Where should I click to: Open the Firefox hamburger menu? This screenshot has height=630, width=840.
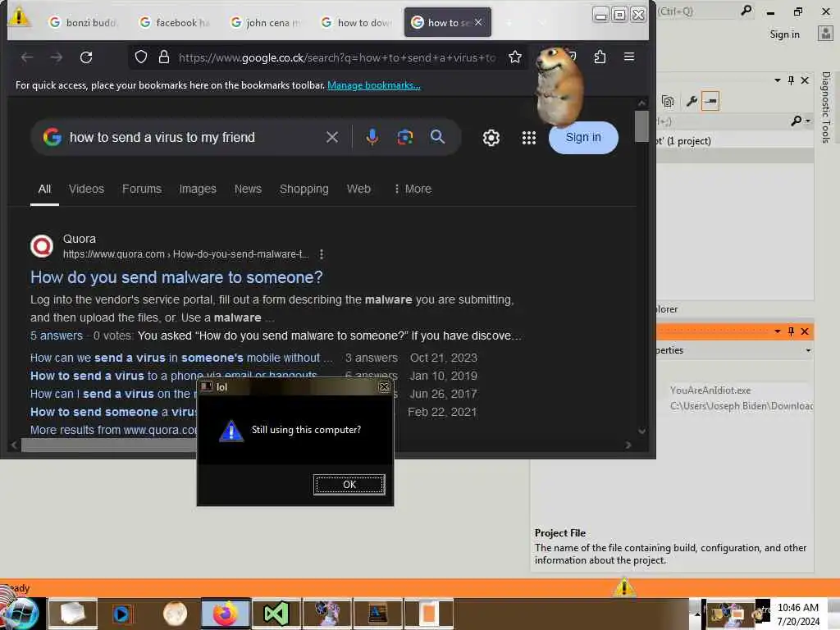click(629, 57)
